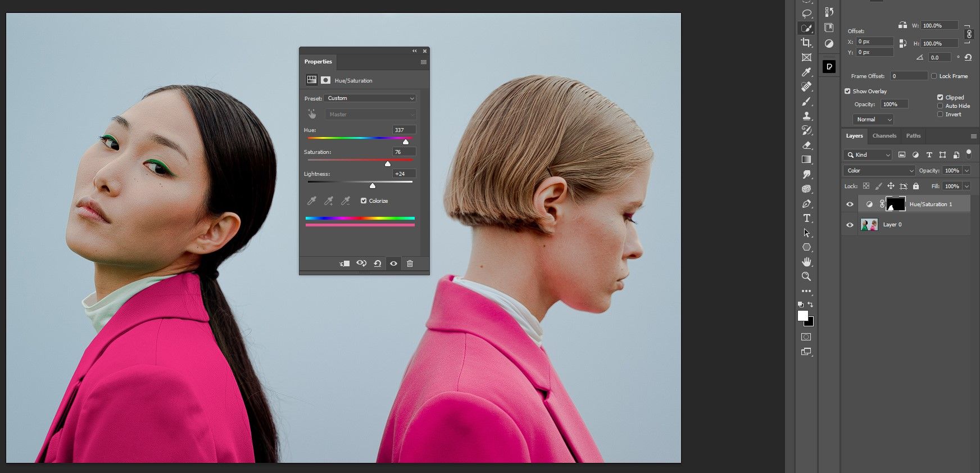Select the Polygon shape tool

pyautogui.click(x=806, y=247)
